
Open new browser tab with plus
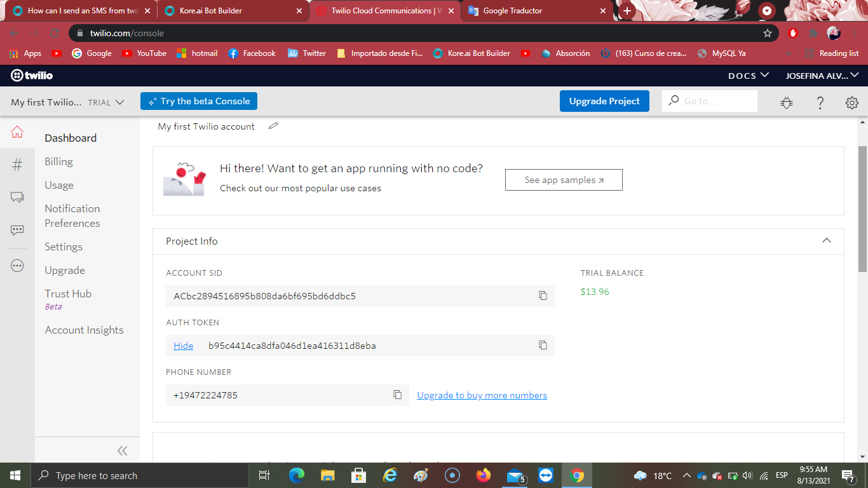pyautogui.click(x=627, y=11)
